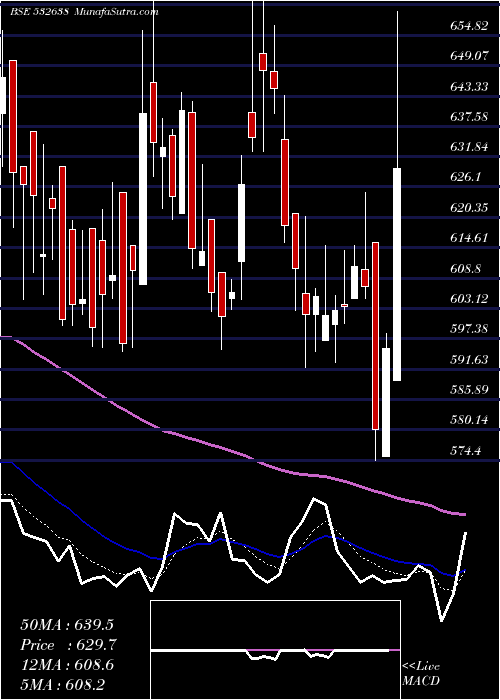
Task: Click the 643.33 price axis label
Action: coord(468,87)
